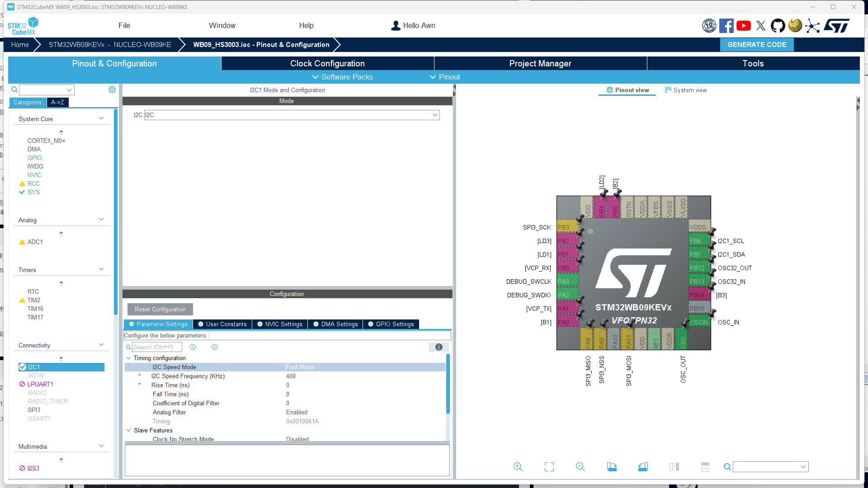Zoom in on the pinout view
This screenshot has width=868, height=488.
(518, 467)
